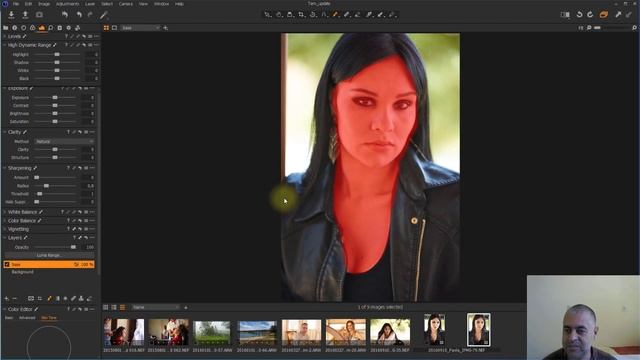
Task: Click the Layers Opacity slider handle
Action: tap(73, 247)
